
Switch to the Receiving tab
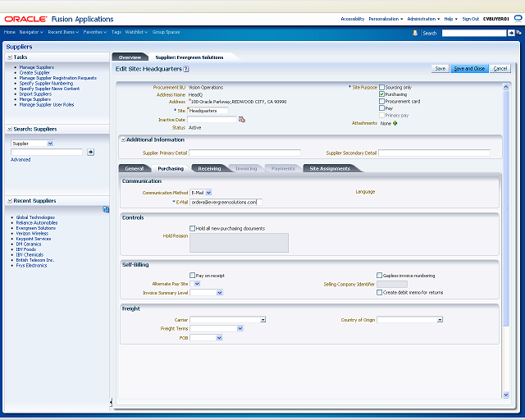[x=209, y=168]
